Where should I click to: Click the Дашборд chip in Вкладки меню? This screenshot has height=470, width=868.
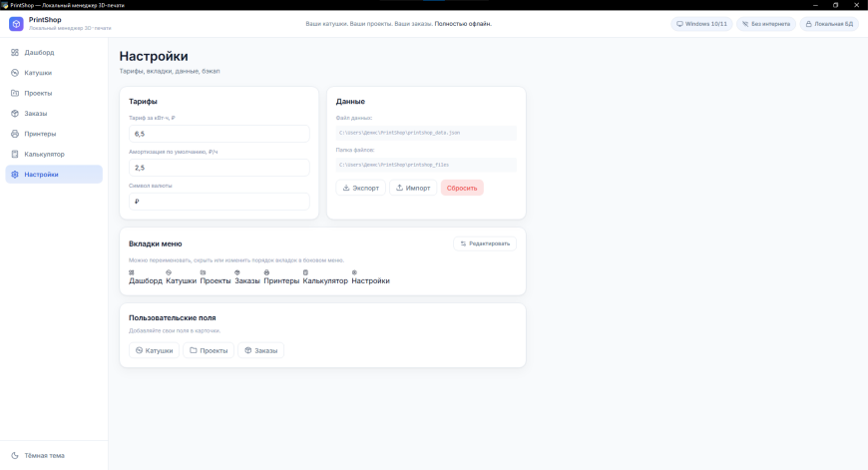pos(146,277)
